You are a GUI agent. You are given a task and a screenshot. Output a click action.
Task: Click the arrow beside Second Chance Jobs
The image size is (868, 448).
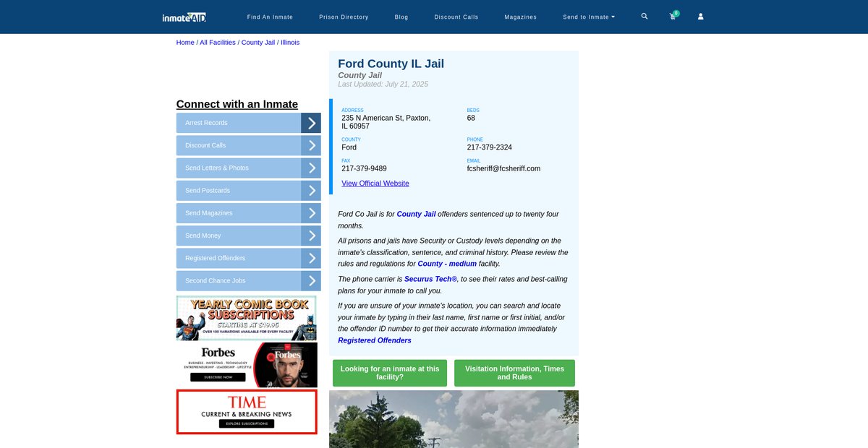pyautogui.click(x=311, y=281)
